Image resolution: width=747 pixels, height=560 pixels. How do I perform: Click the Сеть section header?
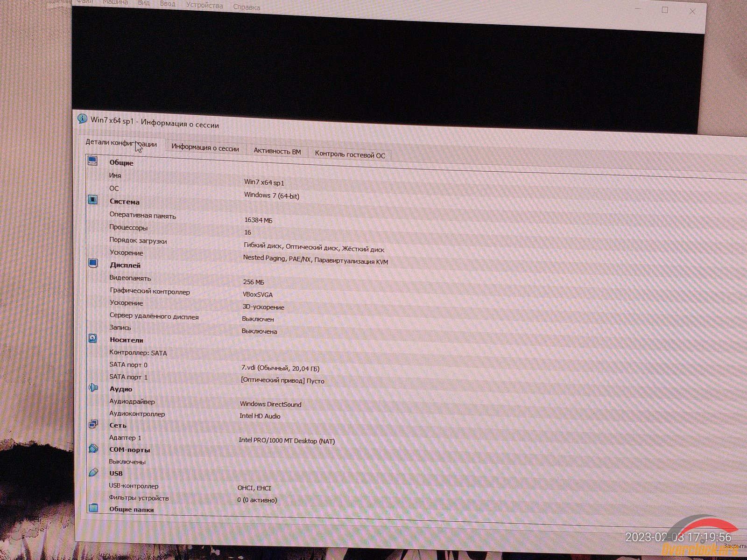[x=118, y=425]
